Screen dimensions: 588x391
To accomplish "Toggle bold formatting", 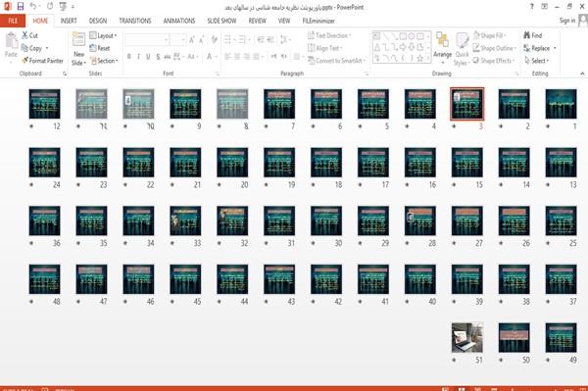I will (129, 57).
